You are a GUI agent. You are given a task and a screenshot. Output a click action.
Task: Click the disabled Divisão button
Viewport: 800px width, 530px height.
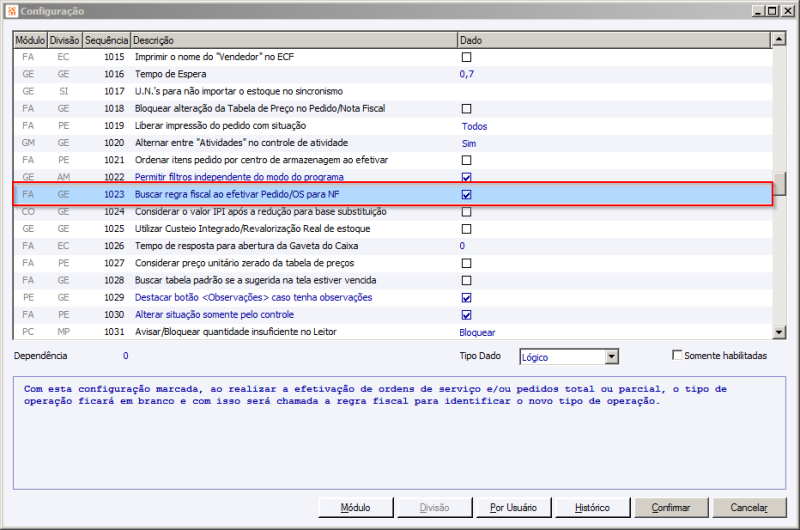(x=434, y=508)
